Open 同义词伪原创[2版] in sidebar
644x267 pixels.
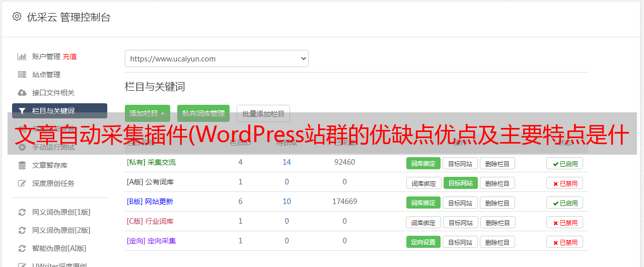point(61,230)
